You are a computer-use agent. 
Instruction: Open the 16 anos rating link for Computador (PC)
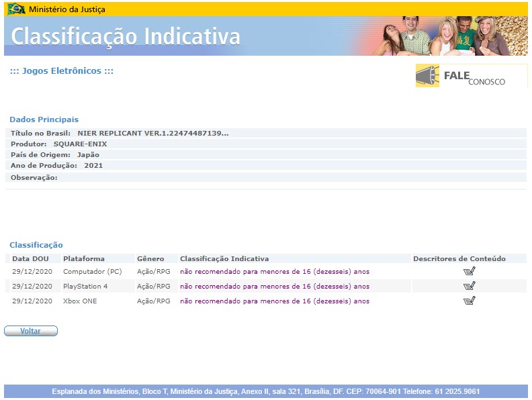pos(275,272)
